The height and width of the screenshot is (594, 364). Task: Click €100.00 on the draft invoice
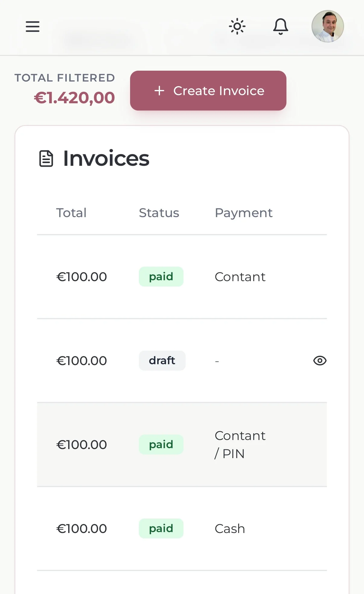[x=81, y=361]
